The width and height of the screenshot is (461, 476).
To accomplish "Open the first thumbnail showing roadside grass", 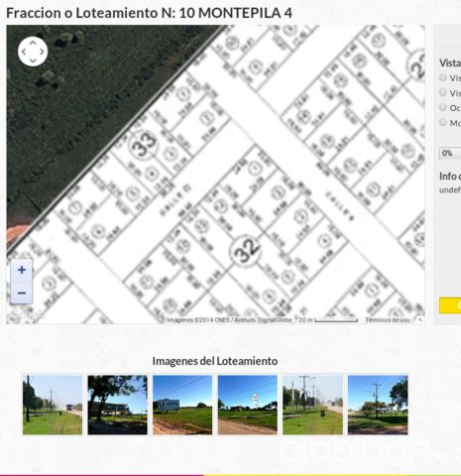I will point(53,405).
